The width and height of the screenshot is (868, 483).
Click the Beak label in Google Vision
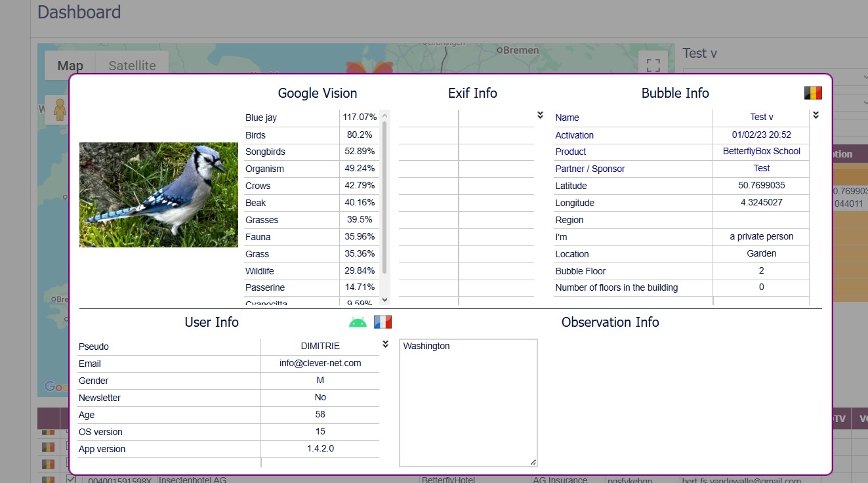256,203
